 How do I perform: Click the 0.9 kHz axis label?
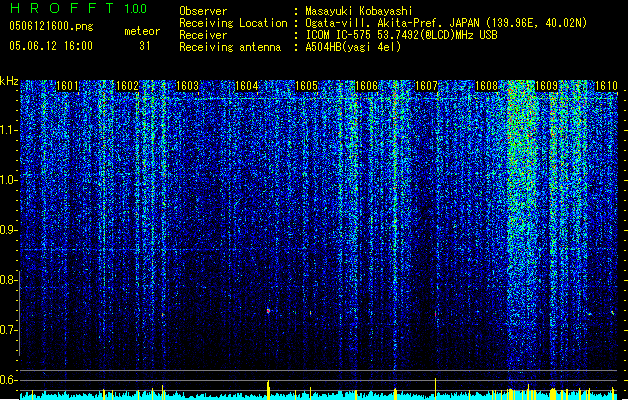(8, 230)
